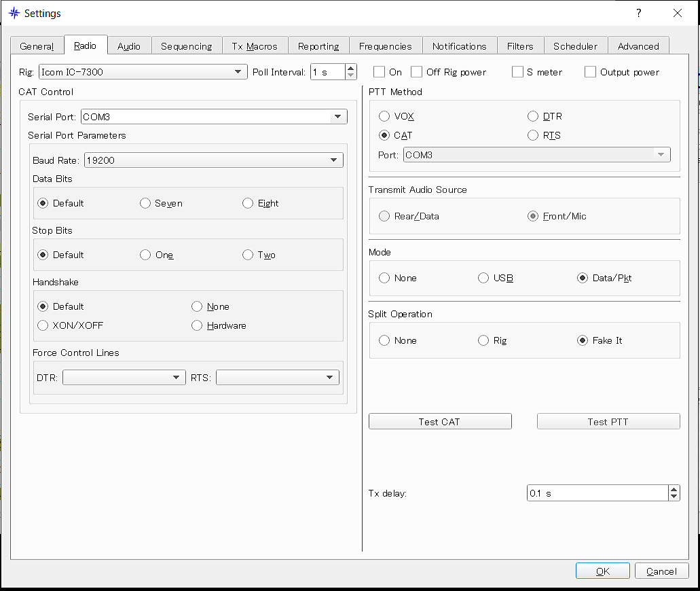The width and height of the screenshot is (700, 591).
Task: Select the Radio tab
Action: click(x=86, y=45)
